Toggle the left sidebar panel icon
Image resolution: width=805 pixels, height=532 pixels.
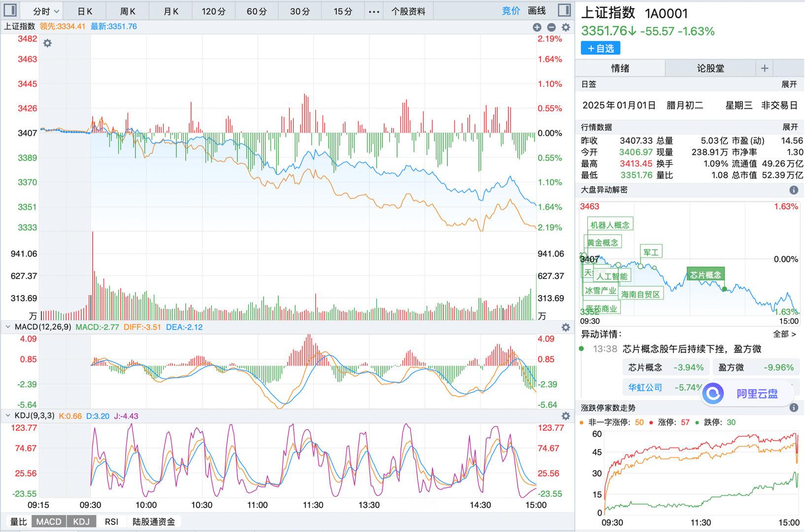pos(10,10)
